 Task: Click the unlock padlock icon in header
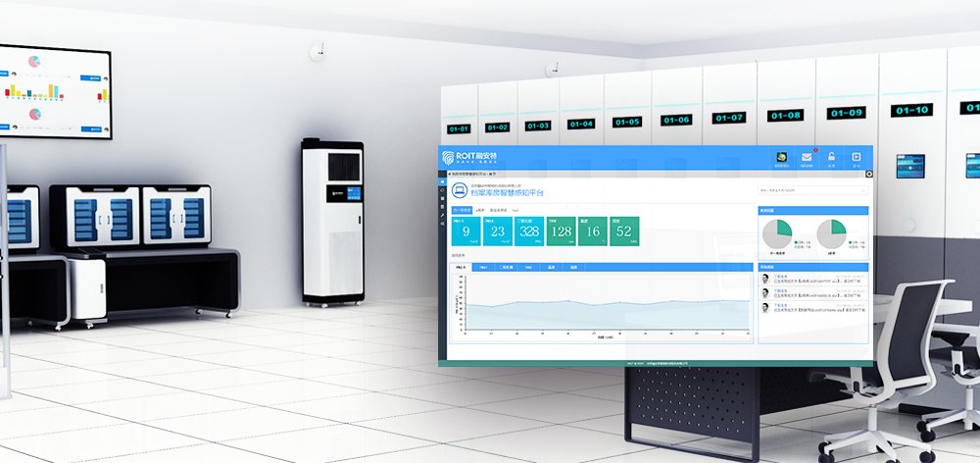click(x=831, y=157)
